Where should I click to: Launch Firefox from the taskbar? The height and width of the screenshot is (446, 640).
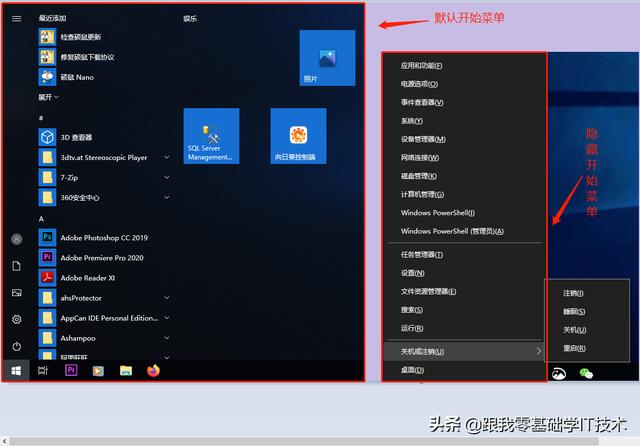(x=153, y=371)
